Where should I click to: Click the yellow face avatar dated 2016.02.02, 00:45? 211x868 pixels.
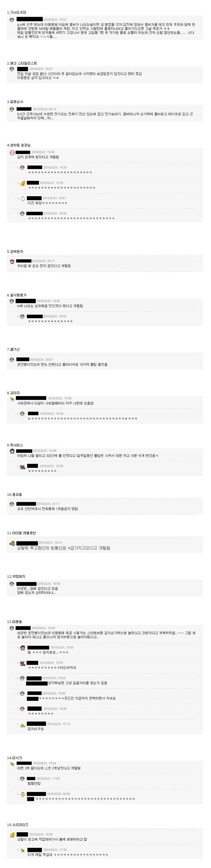click(23, 794)
